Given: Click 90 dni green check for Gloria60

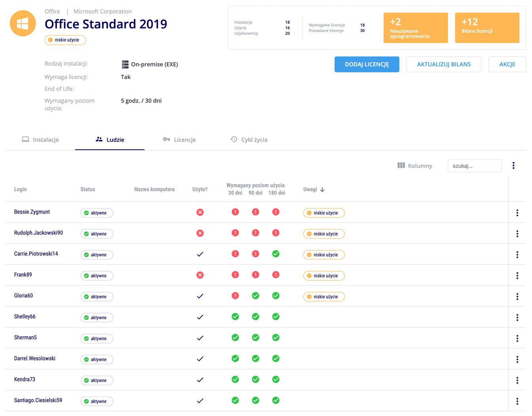Looking at the screenshot, I should (x=256, y=296).
